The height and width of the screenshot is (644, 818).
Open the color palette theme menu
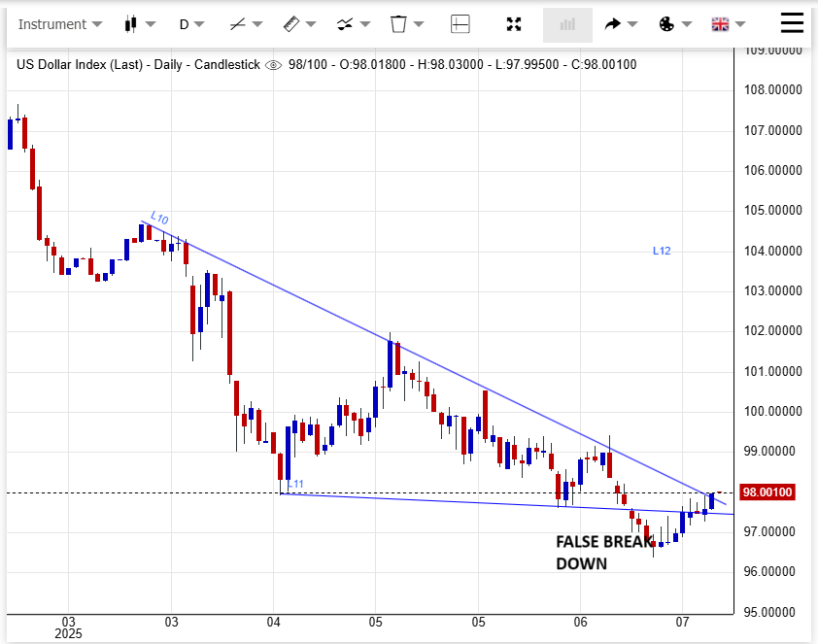click(674, 24)
